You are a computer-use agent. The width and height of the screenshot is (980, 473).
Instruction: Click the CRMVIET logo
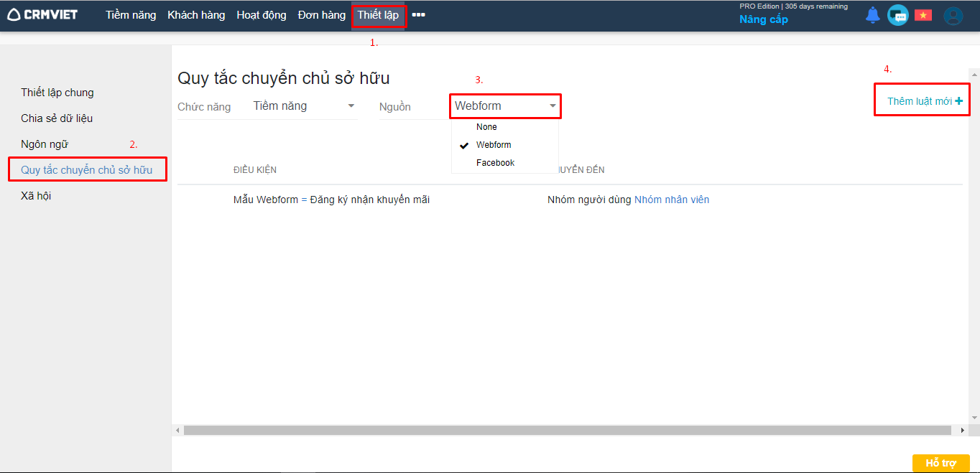tap(42, 15)
